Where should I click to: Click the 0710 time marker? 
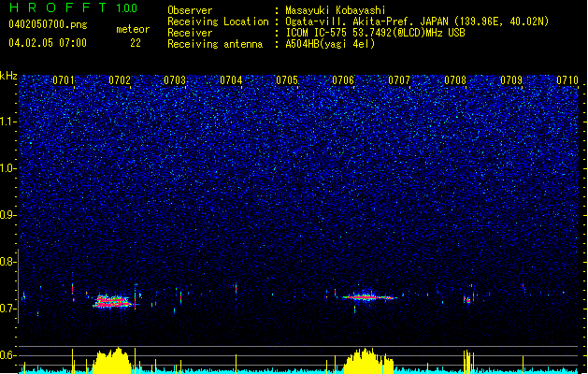[567, 80]
